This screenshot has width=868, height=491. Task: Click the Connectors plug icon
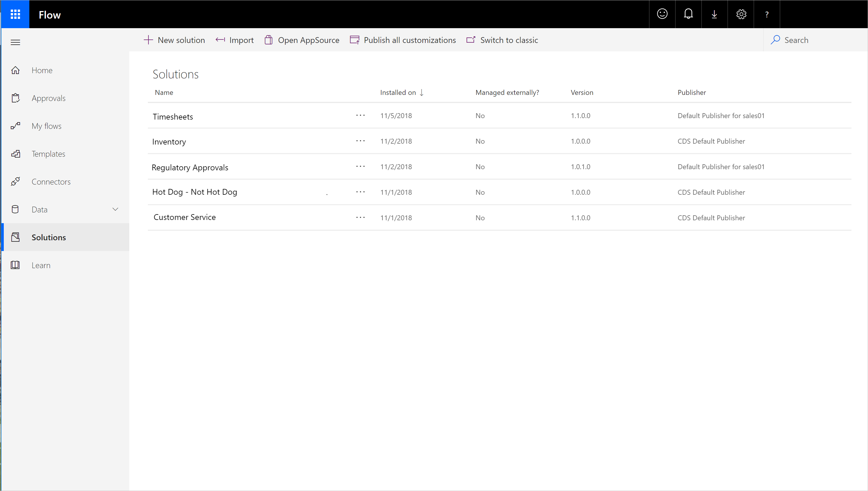coord(15,182)
